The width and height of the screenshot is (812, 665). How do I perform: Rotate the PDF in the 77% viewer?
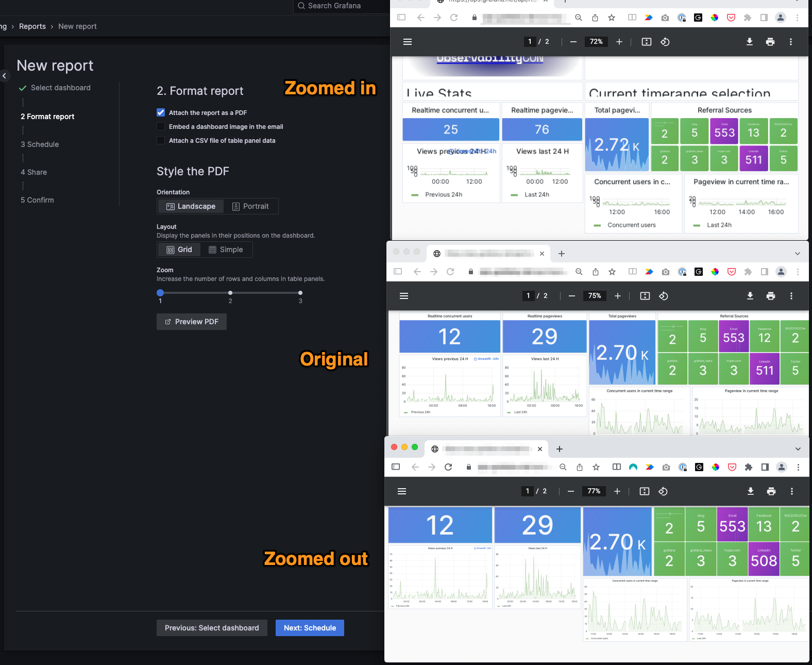[663, 491]
